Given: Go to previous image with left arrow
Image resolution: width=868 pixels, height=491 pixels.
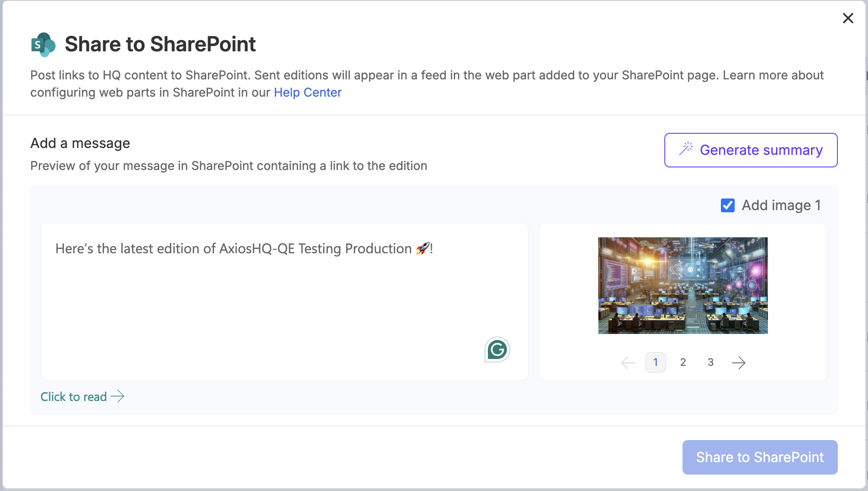Looking at the screenshot, I should (628, 362).
